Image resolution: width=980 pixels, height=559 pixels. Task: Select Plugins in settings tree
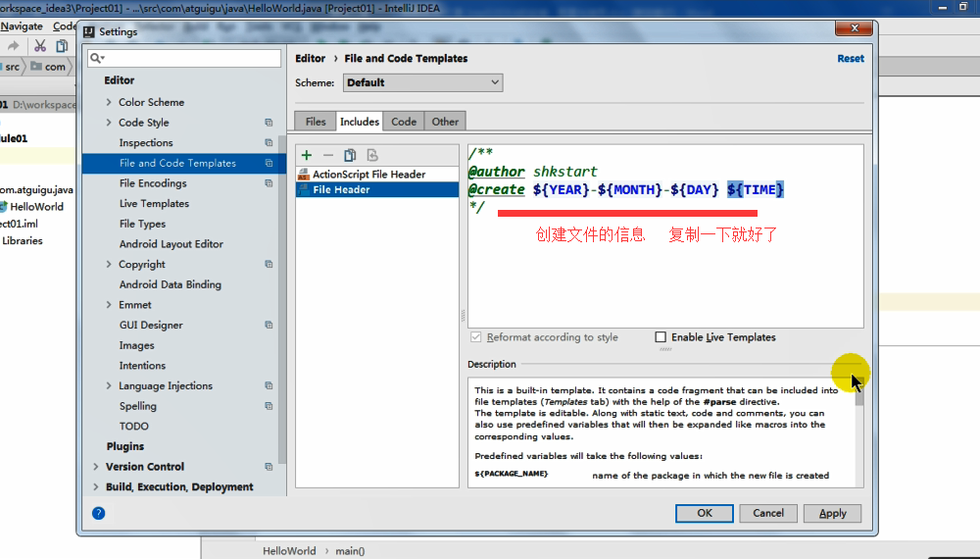click(x=125, y=446)
